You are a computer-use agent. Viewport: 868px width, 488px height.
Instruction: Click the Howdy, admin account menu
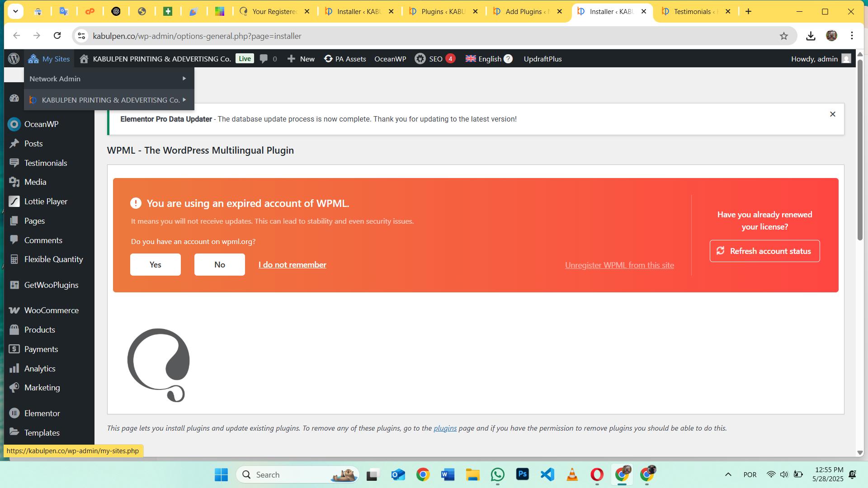821,59
